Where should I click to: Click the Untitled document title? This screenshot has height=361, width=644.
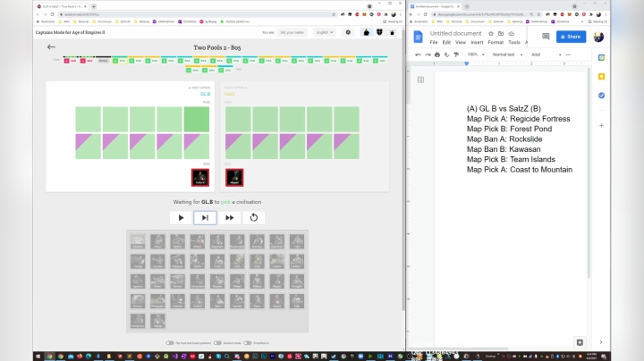455,34
